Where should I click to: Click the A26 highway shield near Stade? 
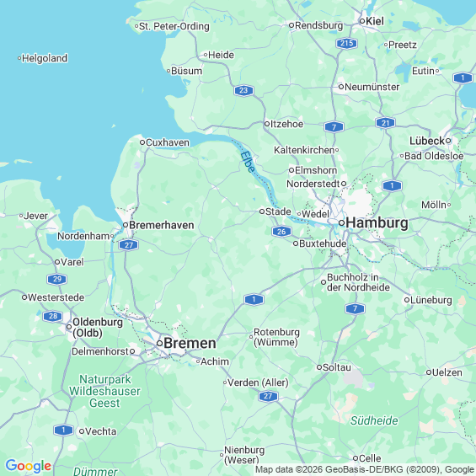tap(281, 232)
